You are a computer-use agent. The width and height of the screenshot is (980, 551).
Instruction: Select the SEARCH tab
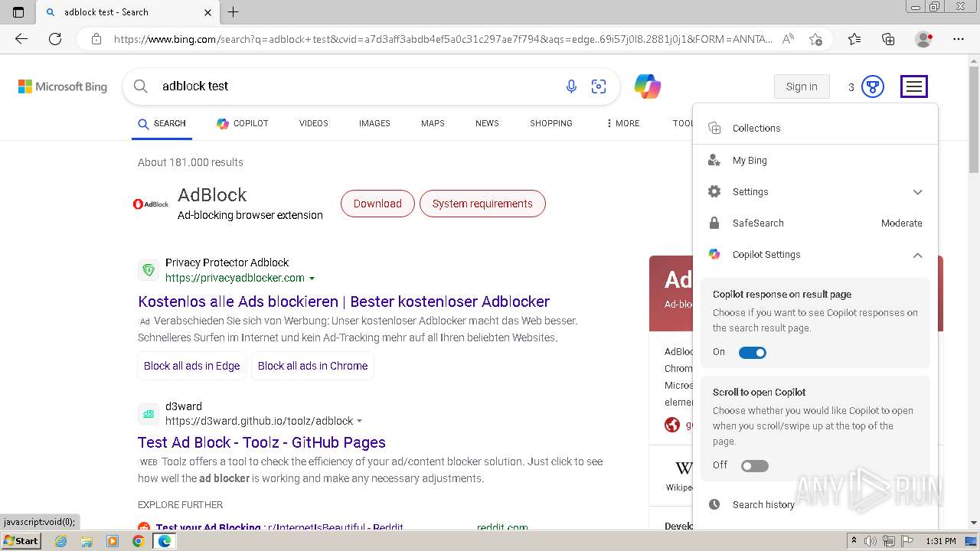[162, 123]
